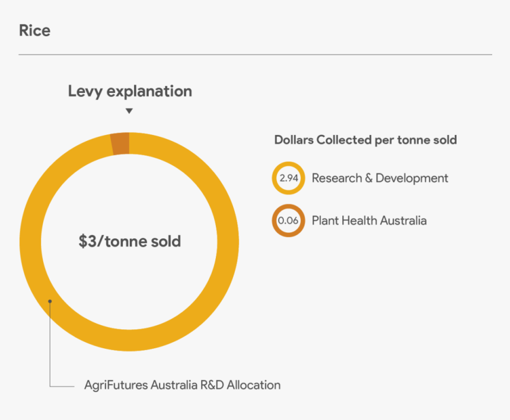The width and height of the screenshot is (510, 420).
Task: Click the Levy explanation chart title
Action: pyautogui.click(x=130, y=91)
